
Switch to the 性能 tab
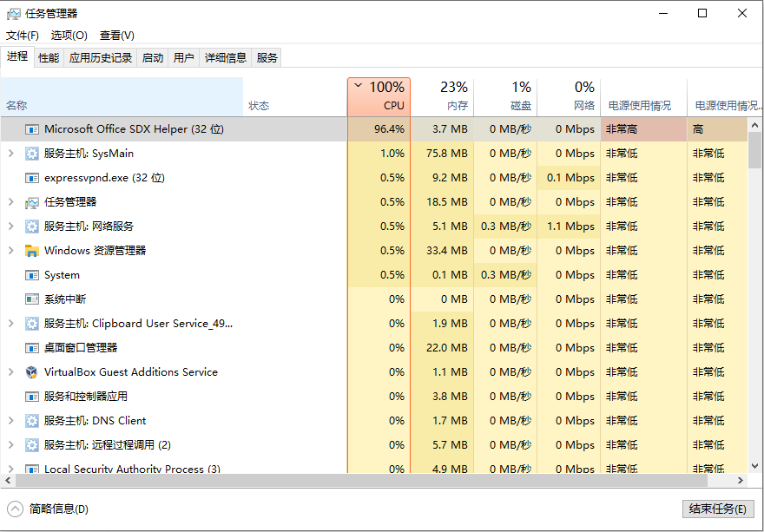(x=49, y=58)
